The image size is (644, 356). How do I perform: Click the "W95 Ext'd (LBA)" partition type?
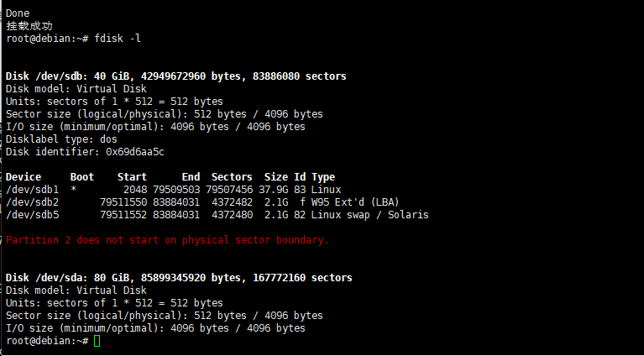pos(355,202)
